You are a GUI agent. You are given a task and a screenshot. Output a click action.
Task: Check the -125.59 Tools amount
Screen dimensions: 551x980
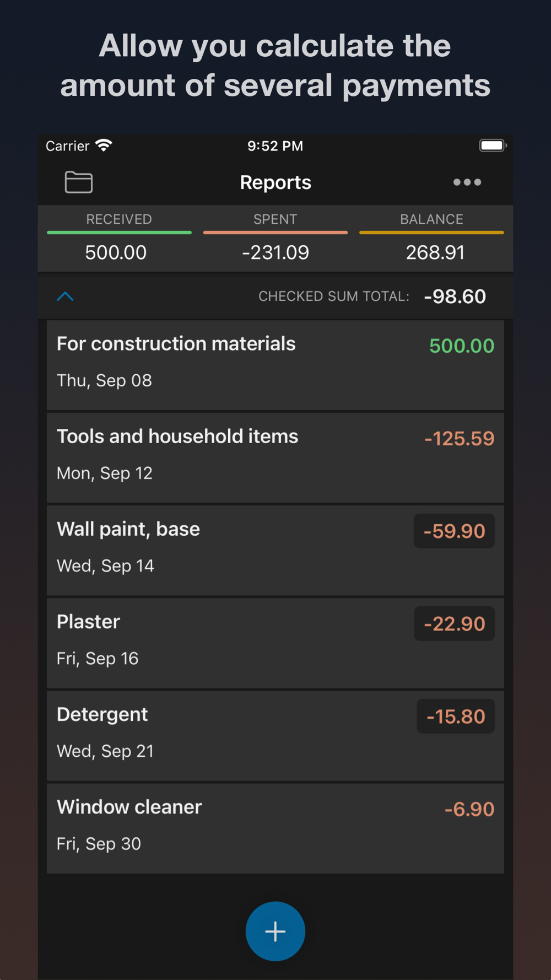(x=459, y=439)
